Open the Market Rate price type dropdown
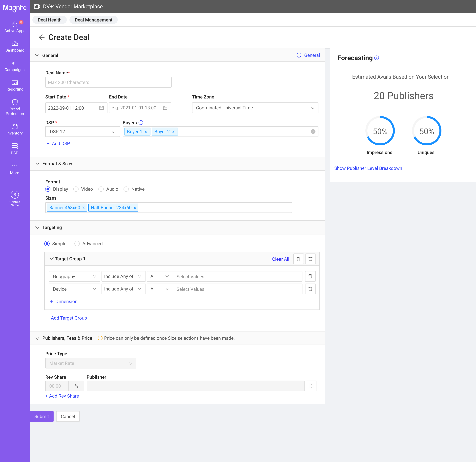The width and height of the screenshot is (476, 462). (x=91, y=363)
